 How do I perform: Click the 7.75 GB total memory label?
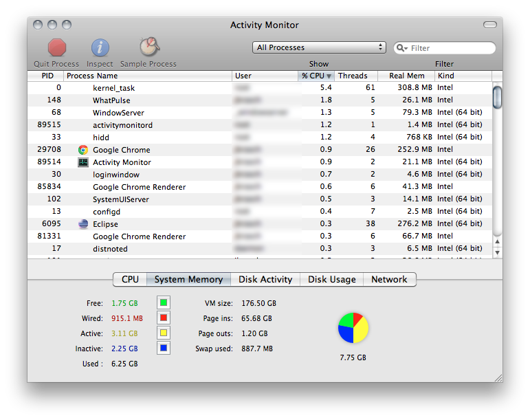353,357
